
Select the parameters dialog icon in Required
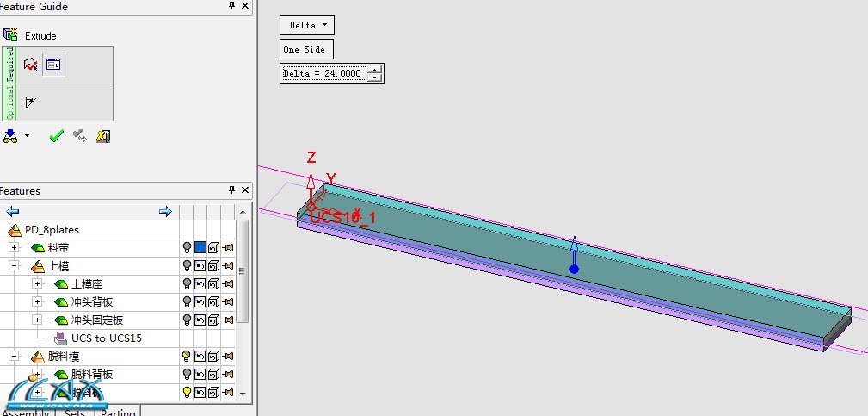52,65
